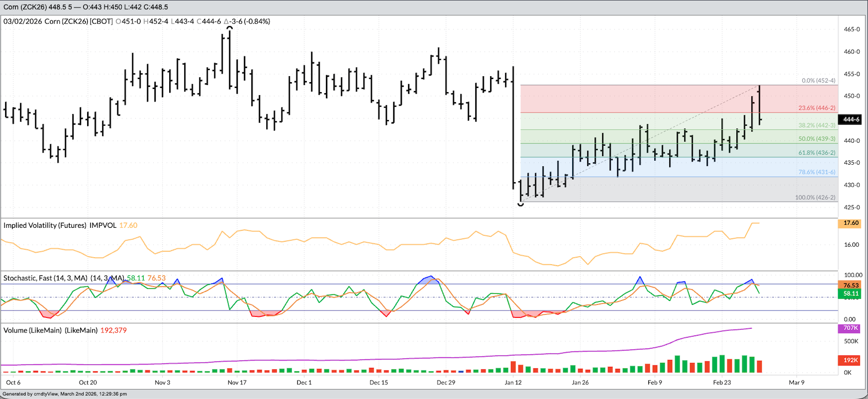868x399 pixels.
Task: Click the light blue Fibonacci retracement zone
Action: click(651, 167)
